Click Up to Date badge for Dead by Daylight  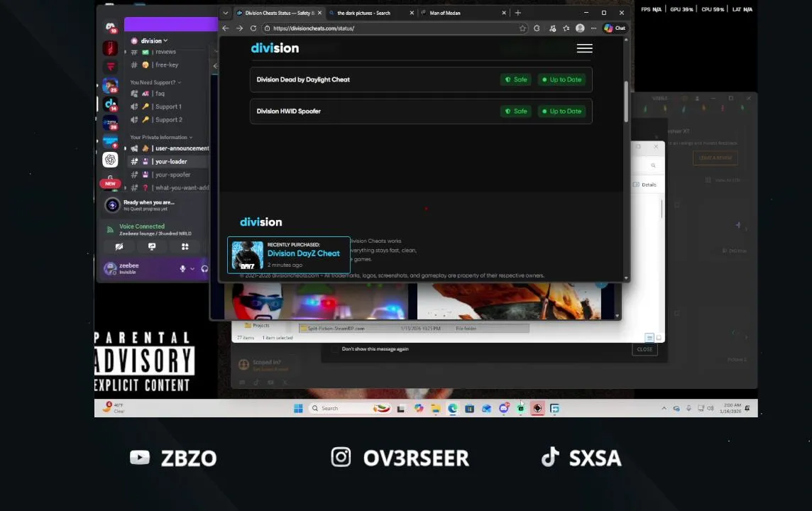pos(562,79)
